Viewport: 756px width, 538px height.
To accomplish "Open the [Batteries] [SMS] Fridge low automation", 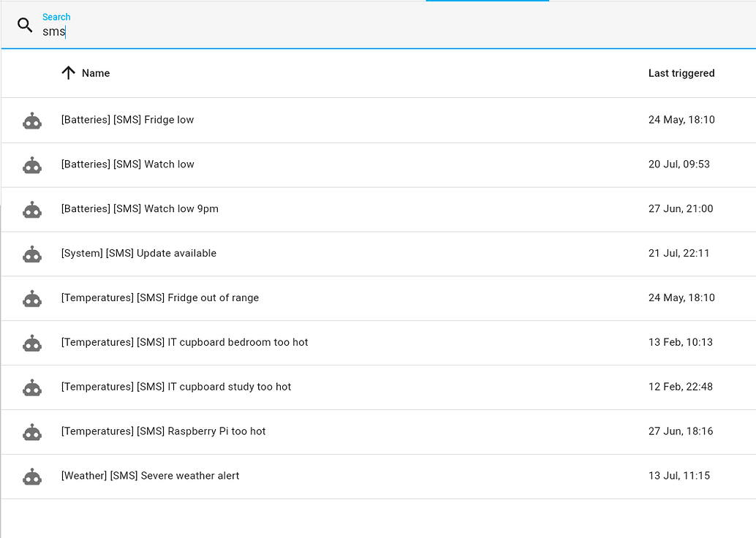I will 127,119.
